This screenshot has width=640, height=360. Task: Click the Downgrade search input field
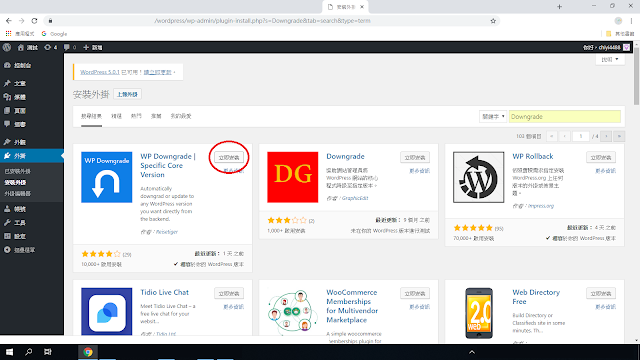564,117
